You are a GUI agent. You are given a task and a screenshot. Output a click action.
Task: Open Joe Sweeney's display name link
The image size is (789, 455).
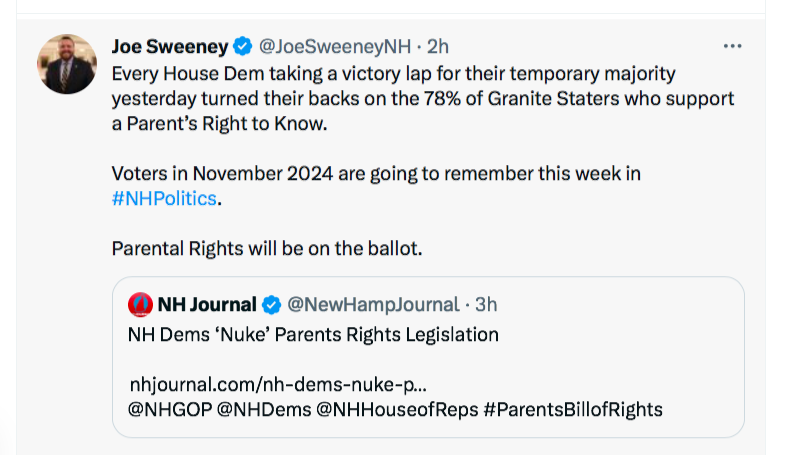tap(169, 46)
